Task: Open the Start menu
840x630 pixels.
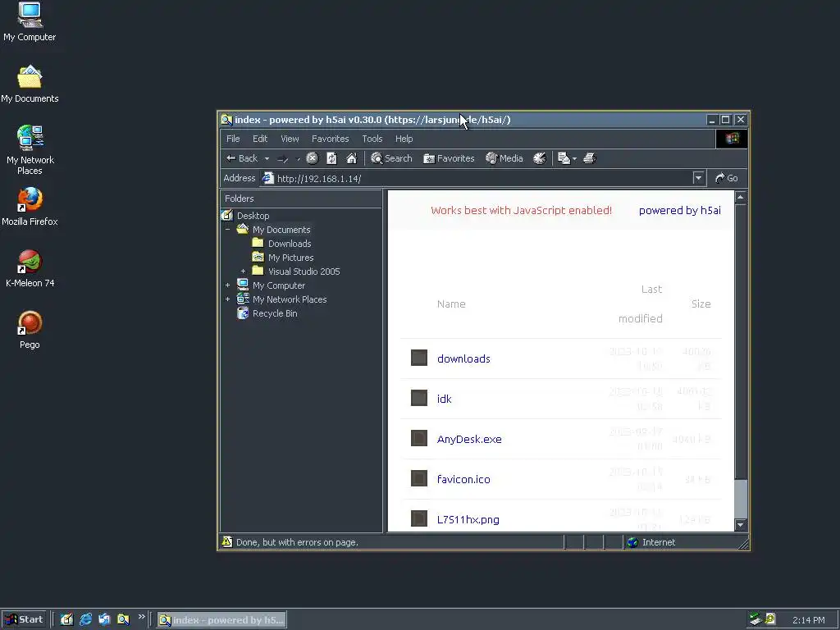Action: [24, 619]
